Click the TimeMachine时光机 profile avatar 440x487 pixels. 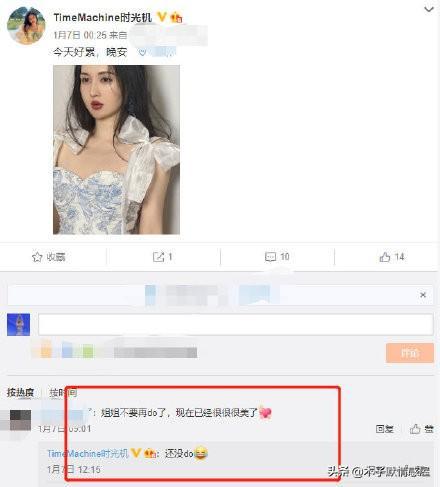pos(26,25)
